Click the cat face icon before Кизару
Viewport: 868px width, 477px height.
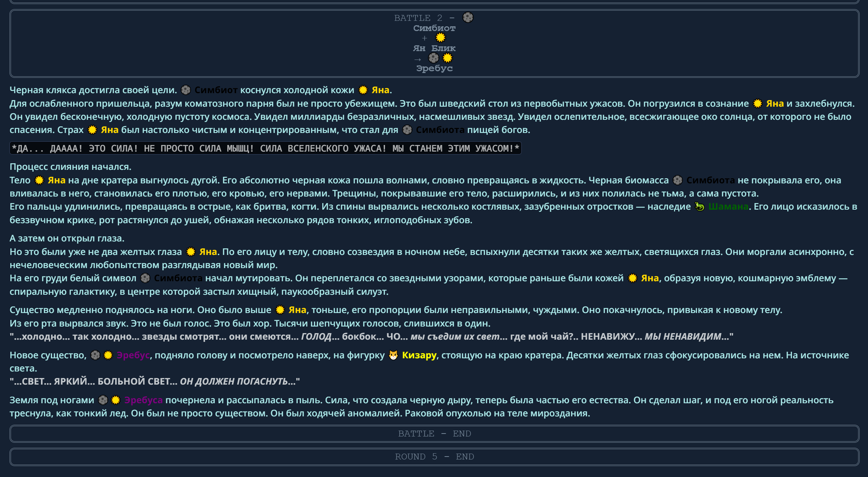tap(393, 355)
